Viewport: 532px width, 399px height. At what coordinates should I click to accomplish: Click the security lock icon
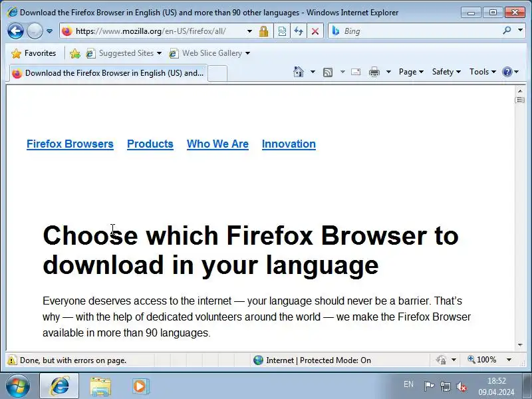coord(263,31)
